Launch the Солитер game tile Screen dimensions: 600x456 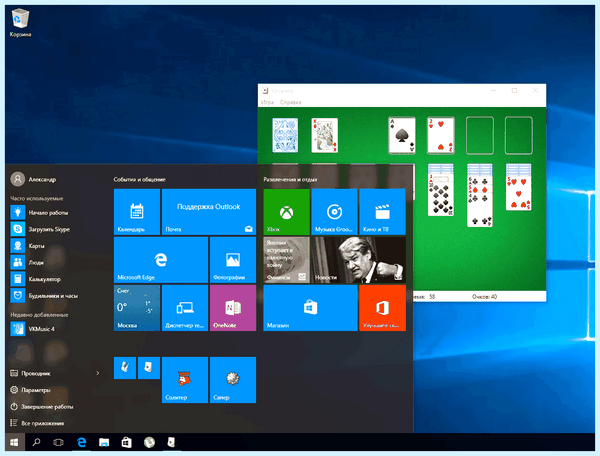(185, 380)
